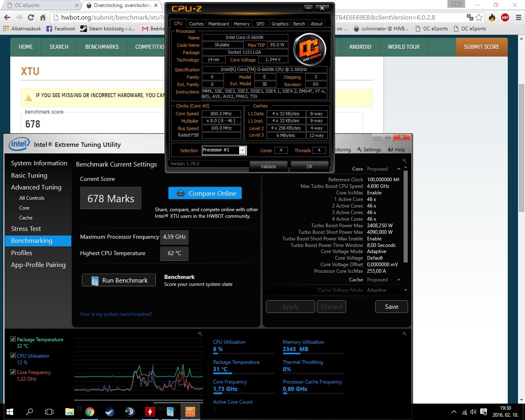
Task: Open culiminator @ HWB bookmark
Action: [381, 29]
